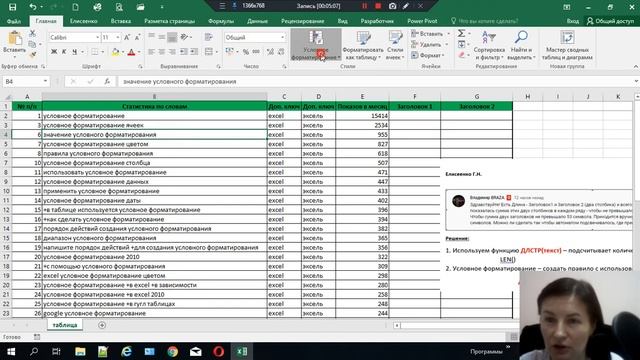This screenshot has width=640, height=360.
Task: Center text horizontally in the cell
Action: (x=162, y=52)
